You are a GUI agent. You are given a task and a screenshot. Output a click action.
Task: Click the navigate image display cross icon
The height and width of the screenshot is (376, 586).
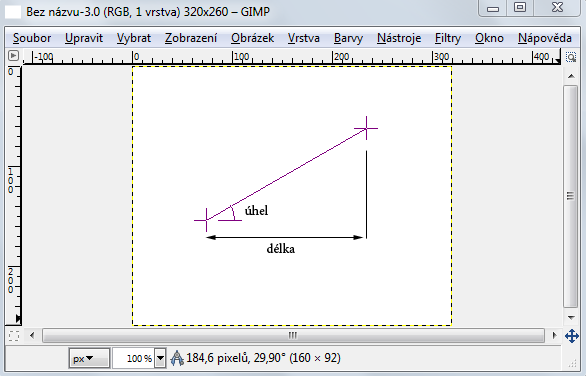(x=572, y=336)
